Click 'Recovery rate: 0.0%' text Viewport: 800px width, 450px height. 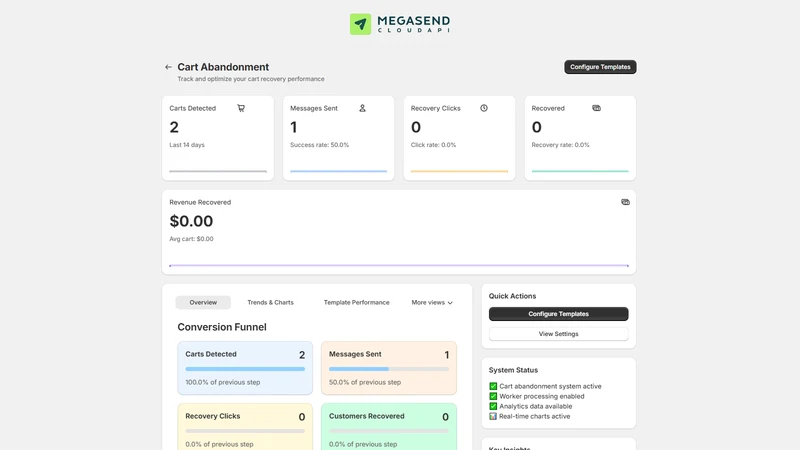tap(560, 145)
